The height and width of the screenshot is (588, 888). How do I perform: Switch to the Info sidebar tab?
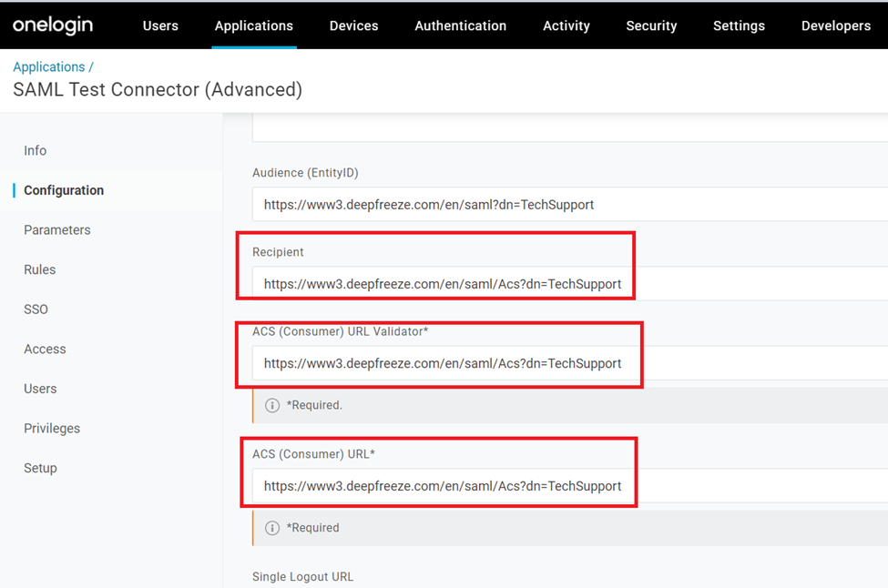[36, 151]
